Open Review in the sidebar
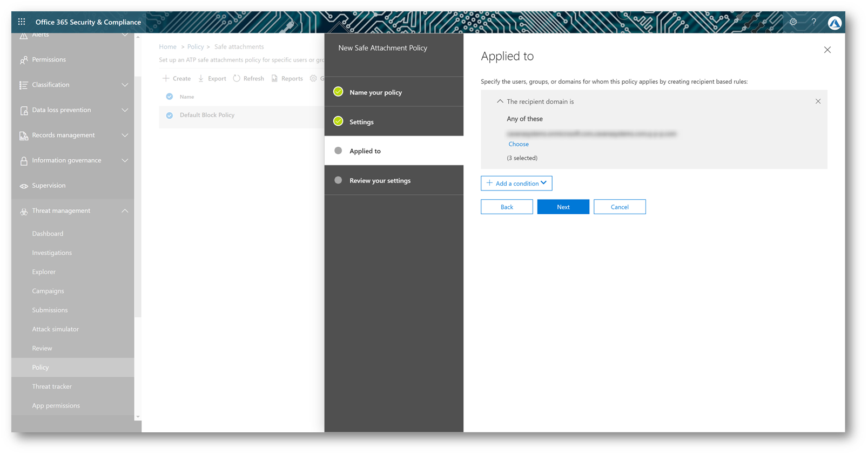The height and width of the screenshot is (455, 868). [x=42, y=349]
